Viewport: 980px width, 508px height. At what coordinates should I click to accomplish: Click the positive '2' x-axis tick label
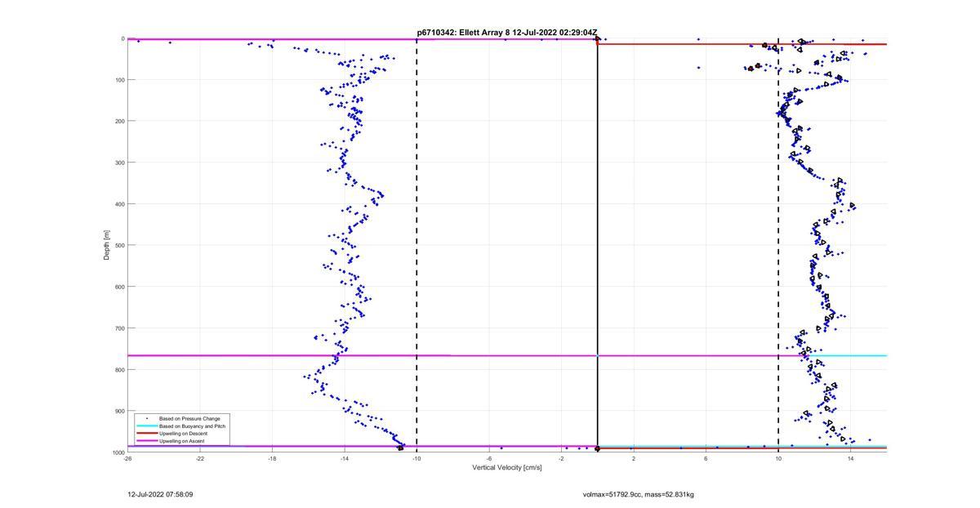634,459
